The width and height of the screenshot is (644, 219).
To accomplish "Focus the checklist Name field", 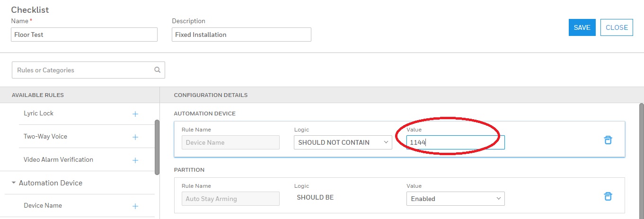I will click(x=84, y=35).
